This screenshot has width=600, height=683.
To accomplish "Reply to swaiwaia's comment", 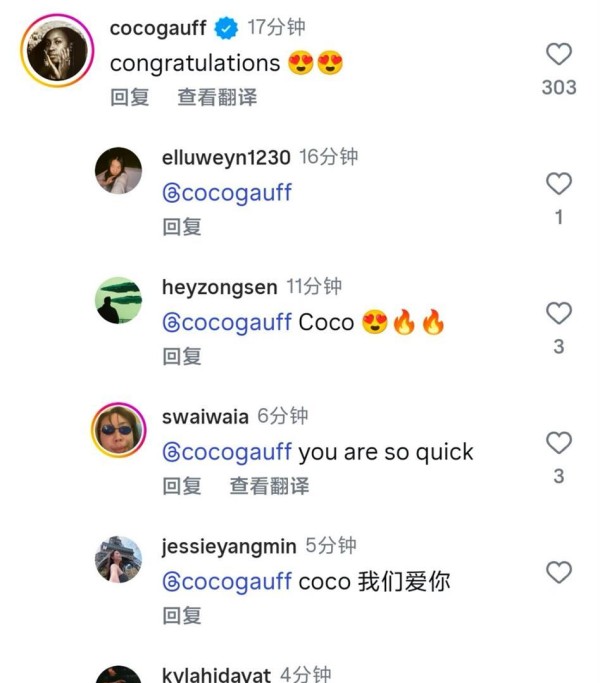I will coord(182,486).
